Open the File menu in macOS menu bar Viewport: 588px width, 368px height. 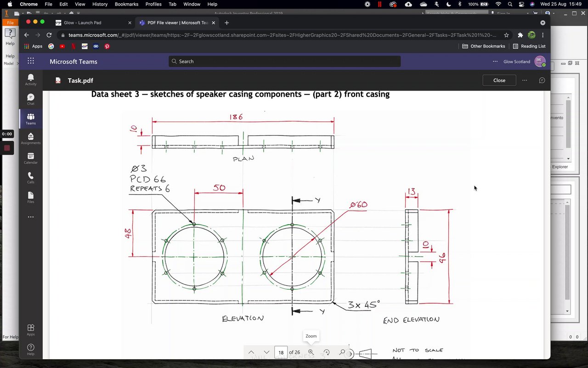click(48, 4)
